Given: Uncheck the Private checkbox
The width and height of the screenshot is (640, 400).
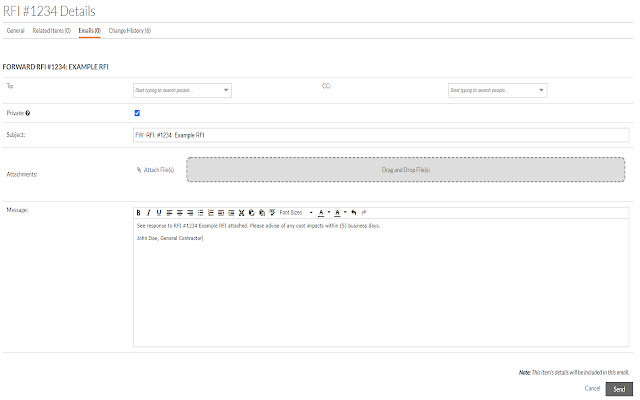Looking at the screenshot, I should tap(137, 113).
